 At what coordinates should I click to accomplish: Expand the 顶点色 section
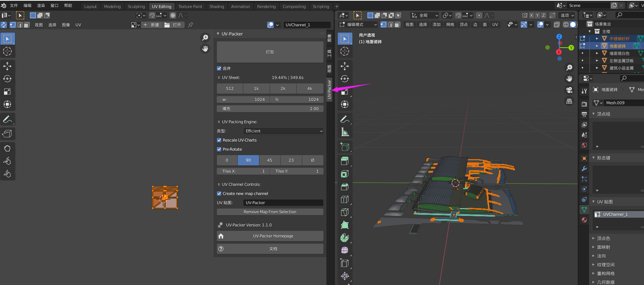(603, 239)
